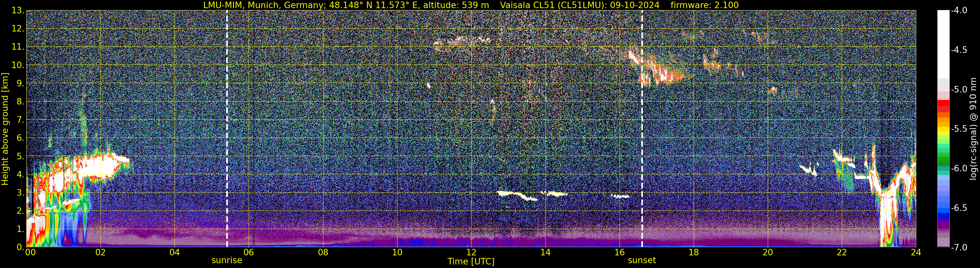The image size is (980, 268).
Task: Click the '3.' height axis tick label
Action: [20, 193]
